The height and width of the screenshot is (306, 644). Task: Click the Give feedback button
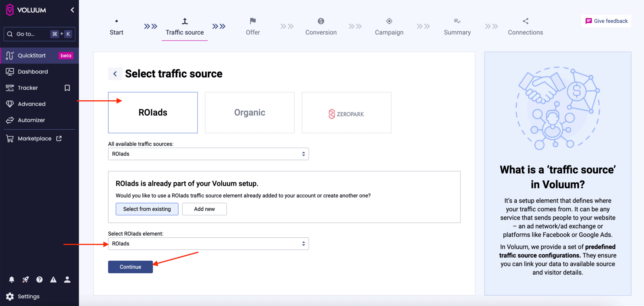(605, 21)
